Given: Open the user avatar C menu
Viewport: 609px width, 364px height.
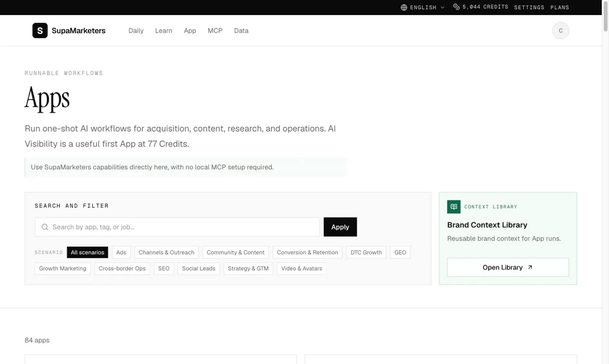Looking at the screenshot, I should (x=560, y=30).
